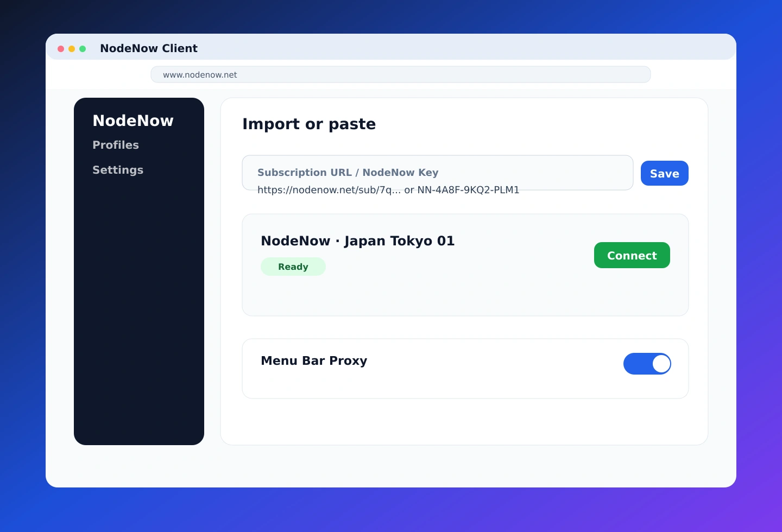Save the subscription key
The width and height of the screenshot is (782, 532).
coord(664,173)
